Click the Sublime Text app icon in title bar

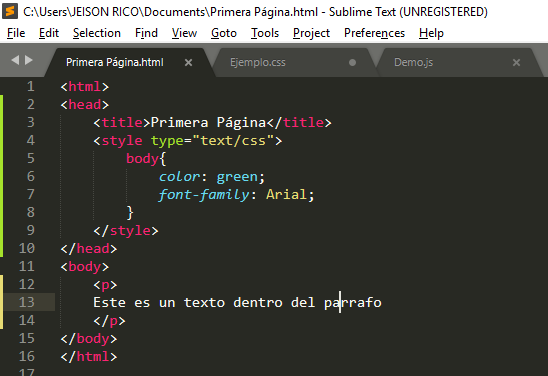pos(10,12)
